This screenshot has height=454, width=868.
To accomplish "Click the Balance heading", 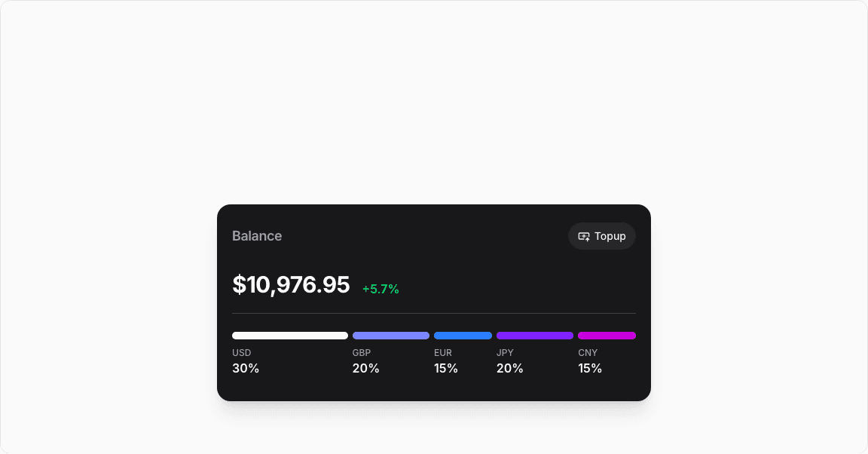I will coord(257,236).
